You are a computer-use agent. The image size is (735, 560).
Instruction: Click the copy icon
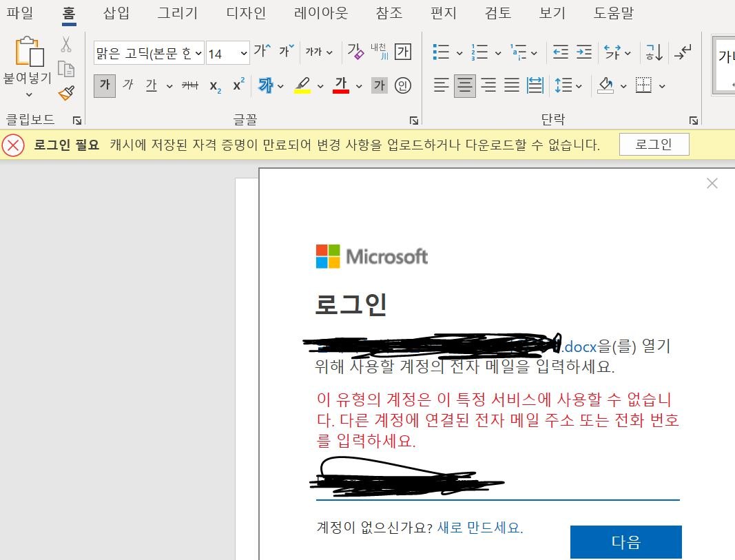tap(66, 69)
